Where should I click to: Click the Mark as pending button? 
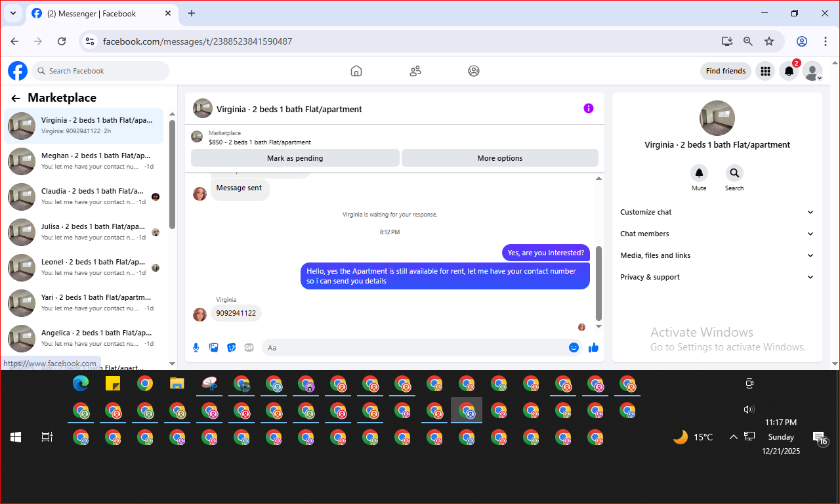(x=295, y=158)
